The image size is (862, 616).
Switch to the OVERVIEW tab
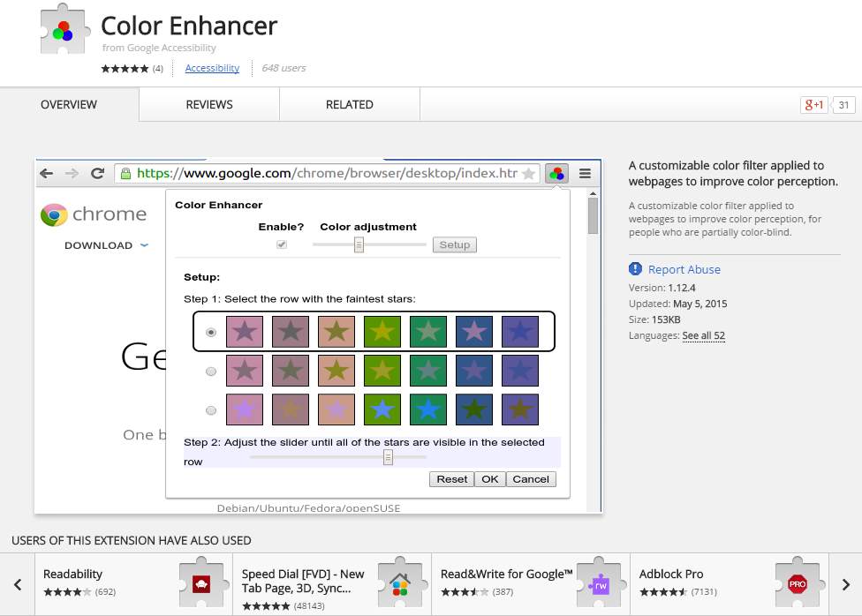click(x=69, y=104)
